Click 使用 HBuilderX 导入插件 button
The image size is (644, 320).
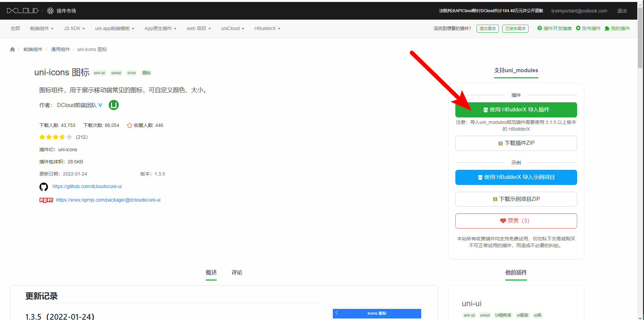coord(516,110)
